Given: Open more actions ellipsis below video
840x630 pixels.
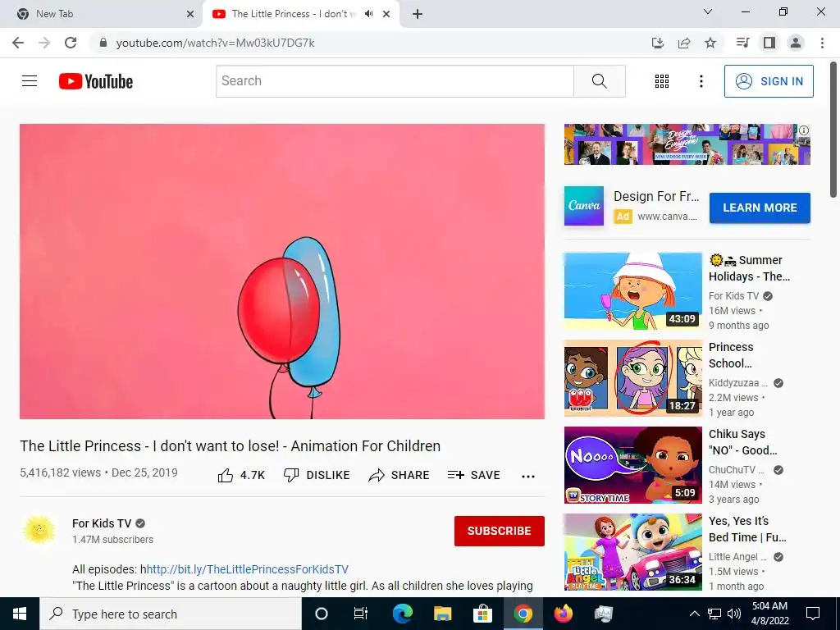Looking at the screenshot, I should pos(528,477).
